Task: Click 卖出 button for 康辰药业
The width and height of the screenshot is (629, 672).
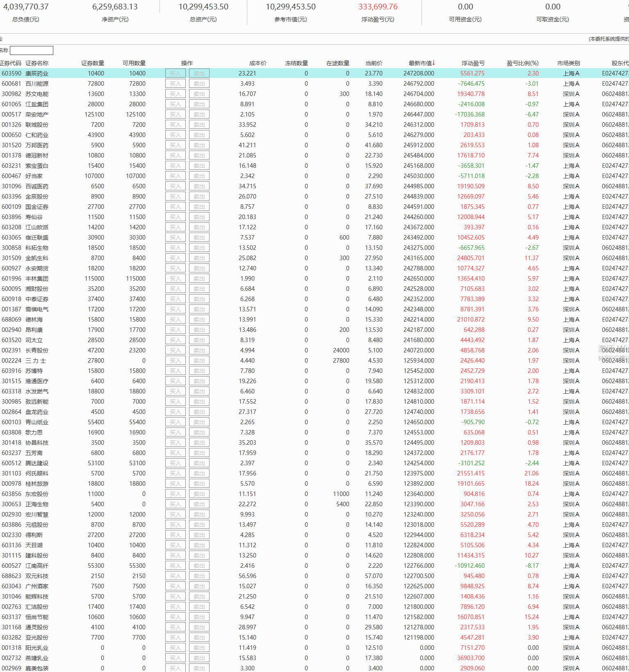Action: (x=199, y=73)
